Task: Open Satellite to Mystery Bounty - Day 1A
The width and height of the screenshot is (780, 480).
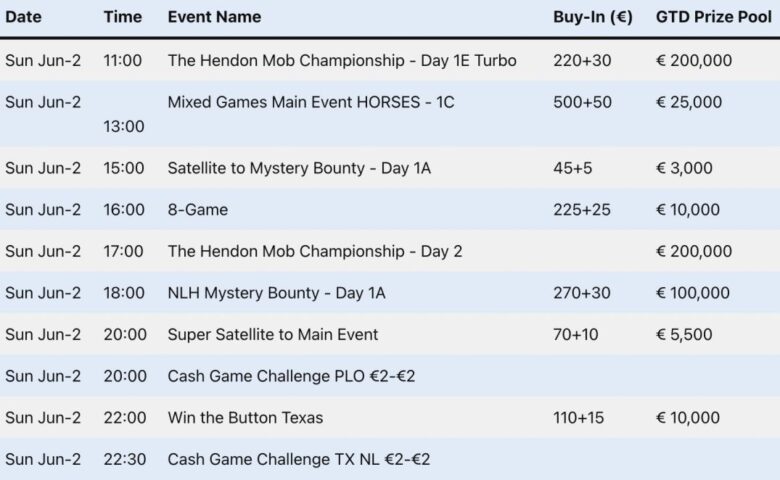Action: tap(299, 168)
